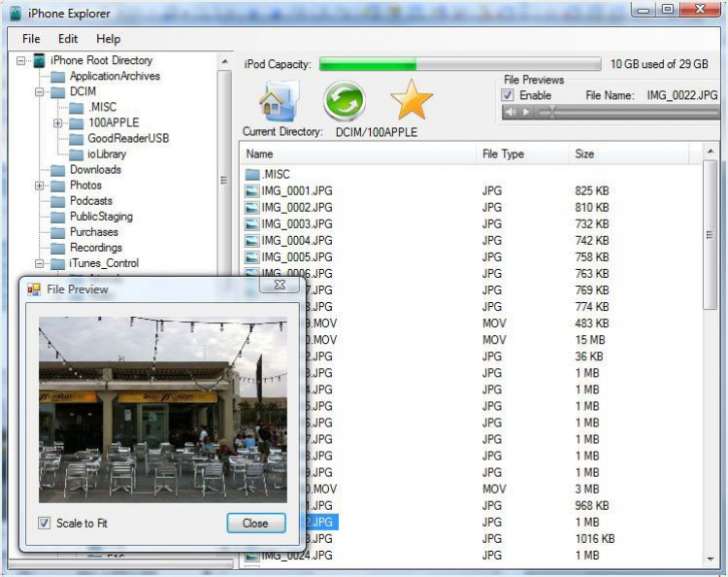The height and width of the screenshot is (577, 728).
Task: Click the iPod Capacity progress bar
Action: tap(460, 64)
